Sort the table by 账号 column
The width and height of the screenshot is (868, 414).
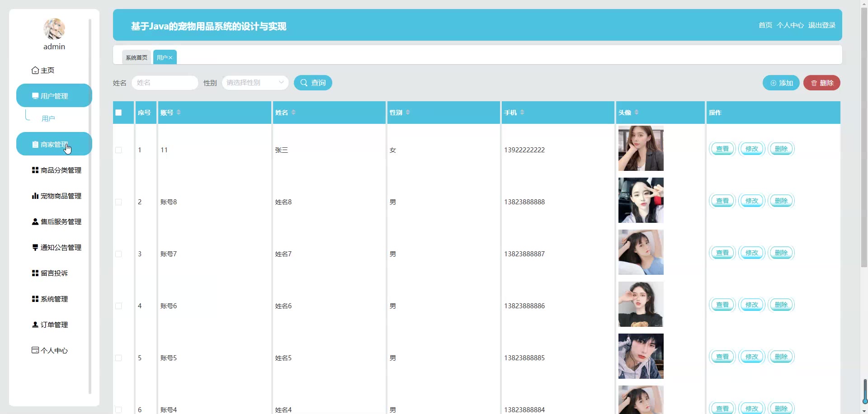179,113
